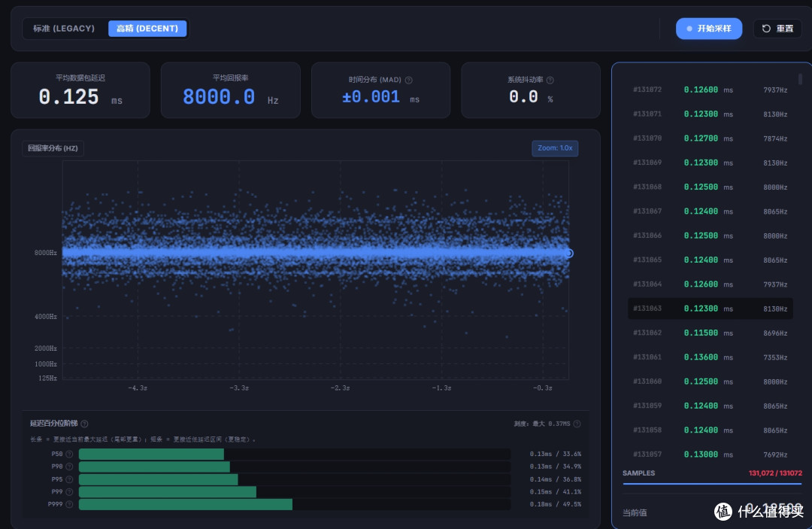Viewport: 812px width, 529px height.
Task: Click the P95 info icon
Action: tap(69, 479)
